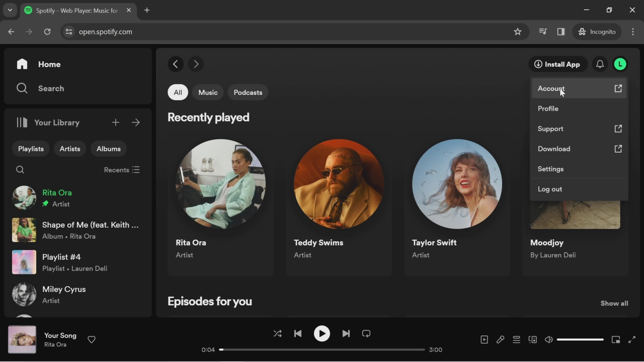Toggle the browser side panel
644x362 pixels.
coord(561,32)
